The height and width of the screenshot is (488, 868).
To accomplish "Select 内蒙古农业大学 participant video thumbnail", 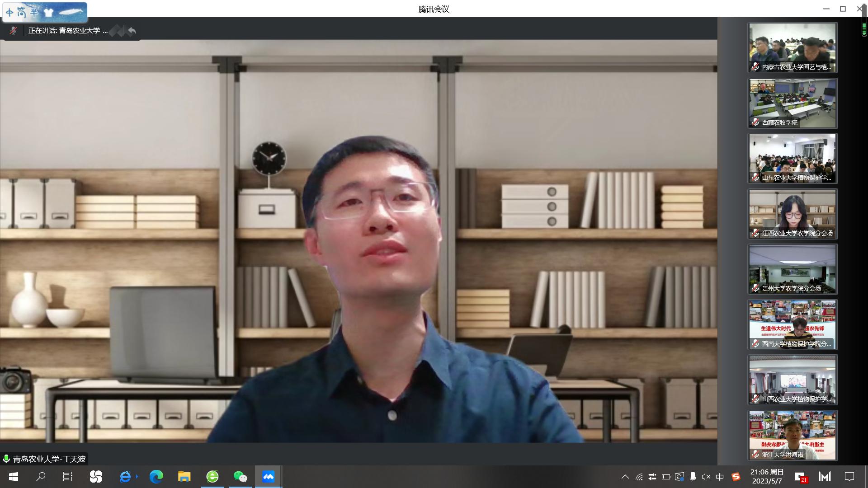I will pos(792,47).
